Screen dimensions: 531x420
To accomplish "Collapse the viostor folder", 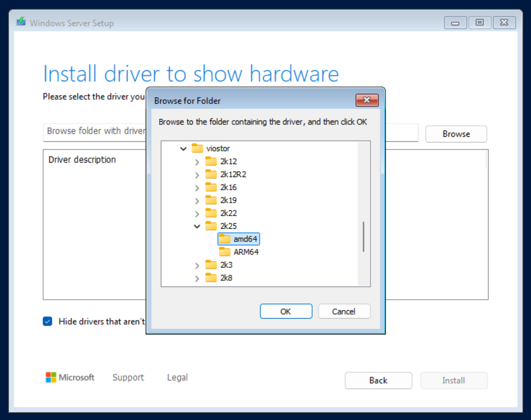I will click(183, 149).
